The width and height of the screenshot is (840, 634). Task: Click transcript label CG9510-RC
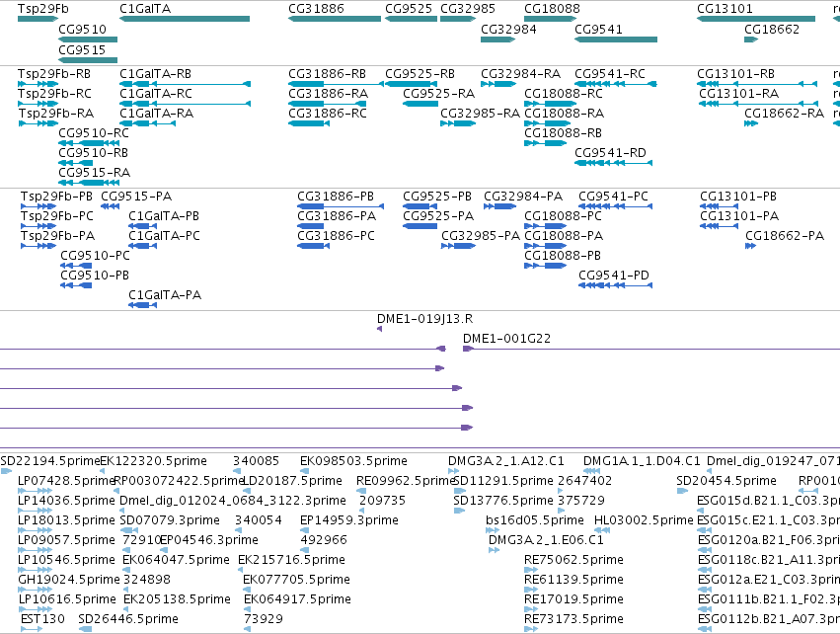[94, 133]
